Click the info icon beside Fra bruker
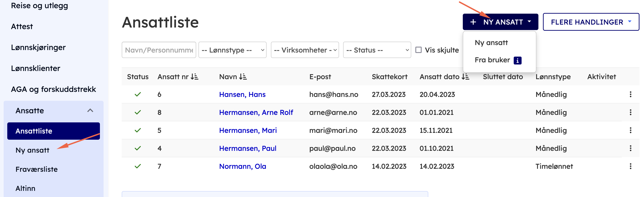 point(517,60)
